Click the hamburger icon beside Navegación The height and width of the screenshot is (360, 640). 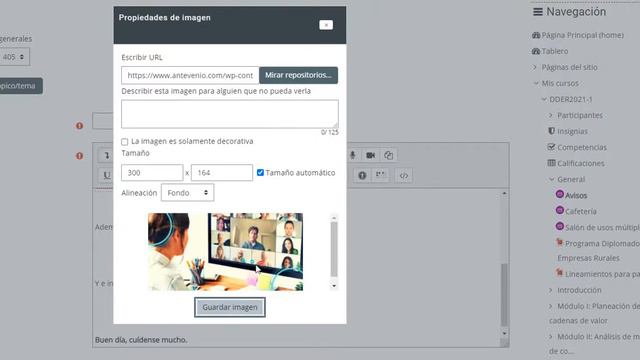click(x=538, y=12)
